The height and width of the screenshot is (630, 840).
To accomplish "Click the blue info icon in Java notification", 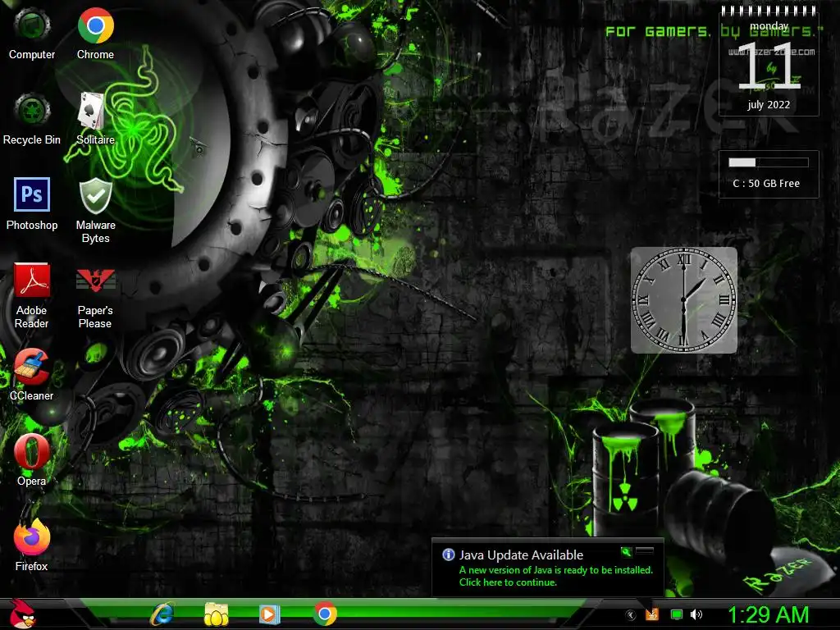I will click(x=449, y=555).
